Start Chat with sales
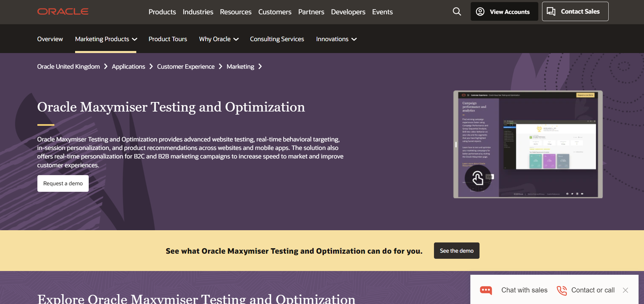 [524, 290]
